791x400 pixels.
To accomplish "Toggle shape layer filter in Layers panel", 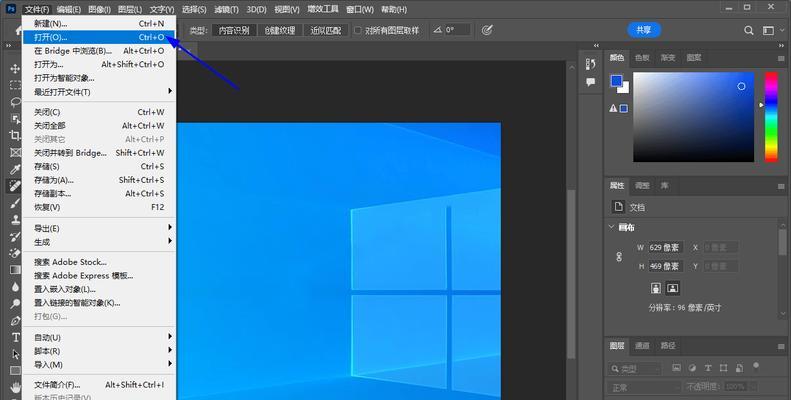I will click(x=723, y=368).
